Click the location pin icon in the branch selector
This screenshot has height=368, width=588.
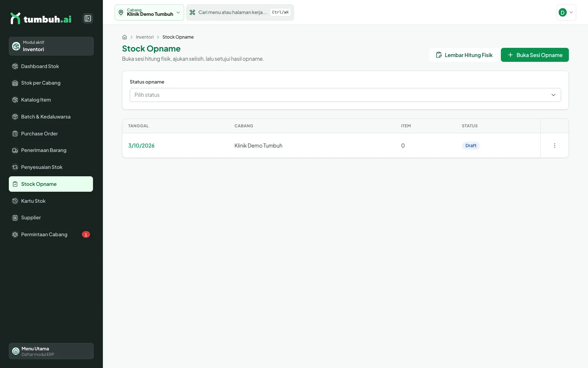[121, 13]
